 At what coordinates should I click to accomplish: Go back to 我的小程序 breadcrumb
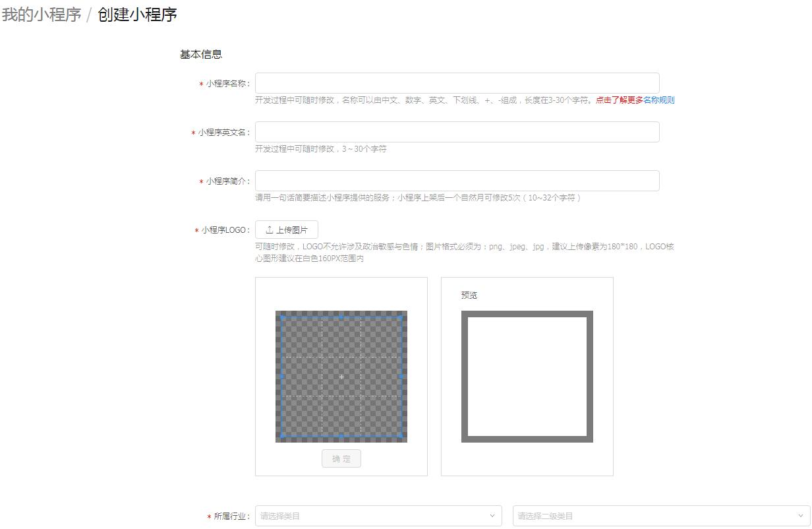(42, 15)
